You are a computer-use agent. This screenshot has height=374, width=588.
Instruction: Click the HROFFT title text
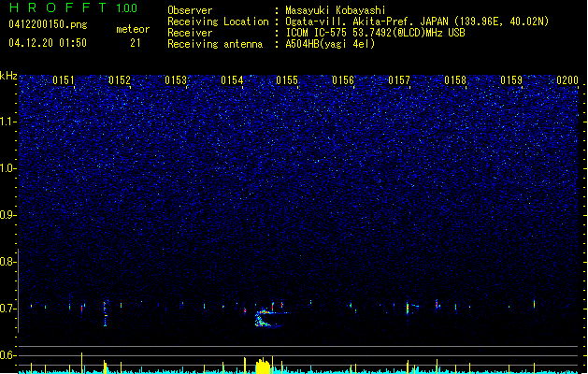coord(58,7)
